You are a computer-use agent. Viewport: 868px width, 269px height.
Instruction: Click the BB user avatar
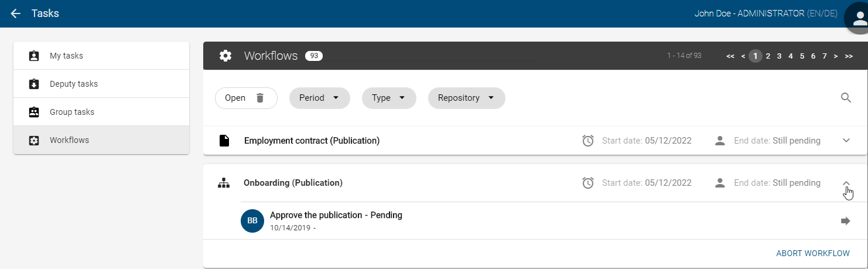pyautogui.click(x=252, y=221)
